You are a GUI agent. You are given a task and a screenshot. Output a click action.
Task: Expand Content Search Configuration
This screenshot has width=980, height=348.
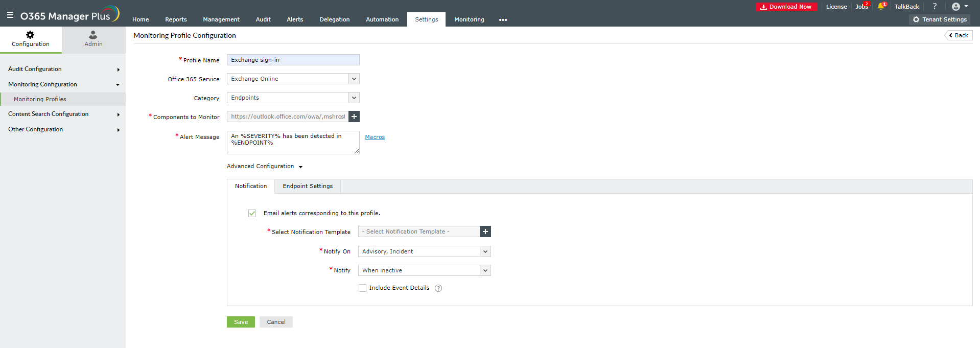tap(62, 114)
